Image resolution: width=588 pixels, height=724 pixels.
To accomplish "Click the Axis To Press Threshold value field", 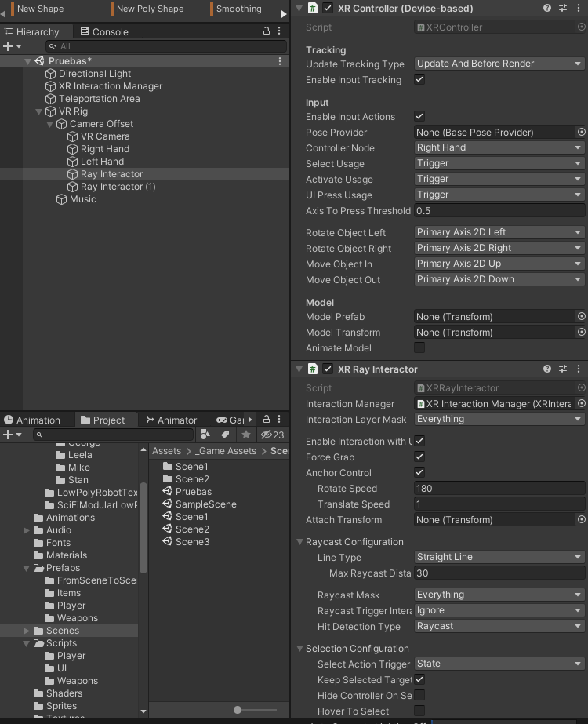I will pos(499,210).
